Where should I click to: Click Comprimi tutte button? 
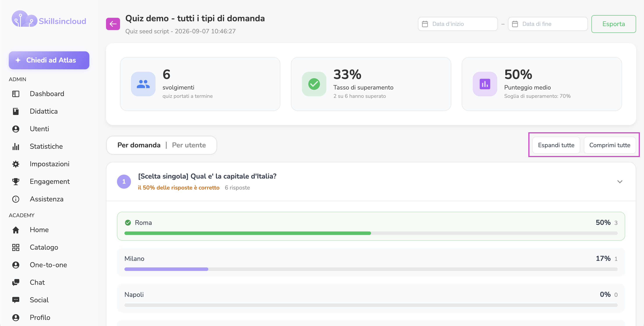pos(609,145)
